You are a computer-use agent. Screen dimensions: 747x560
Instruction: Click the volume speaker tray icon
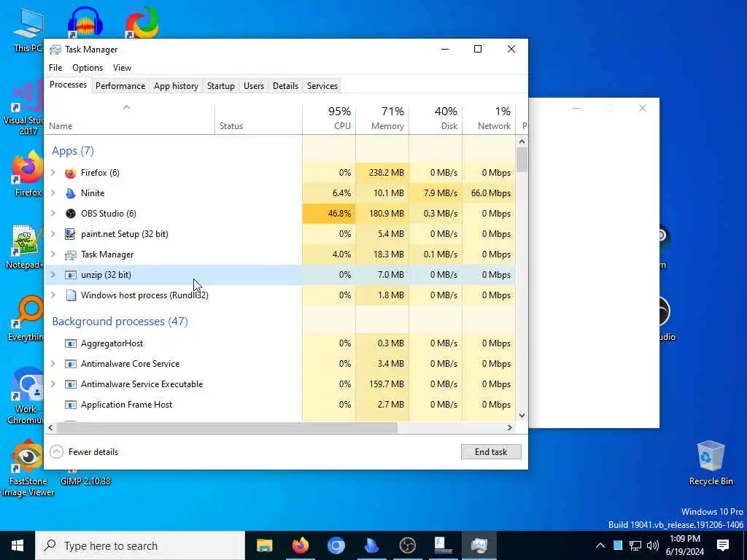[x=653, y=545]
